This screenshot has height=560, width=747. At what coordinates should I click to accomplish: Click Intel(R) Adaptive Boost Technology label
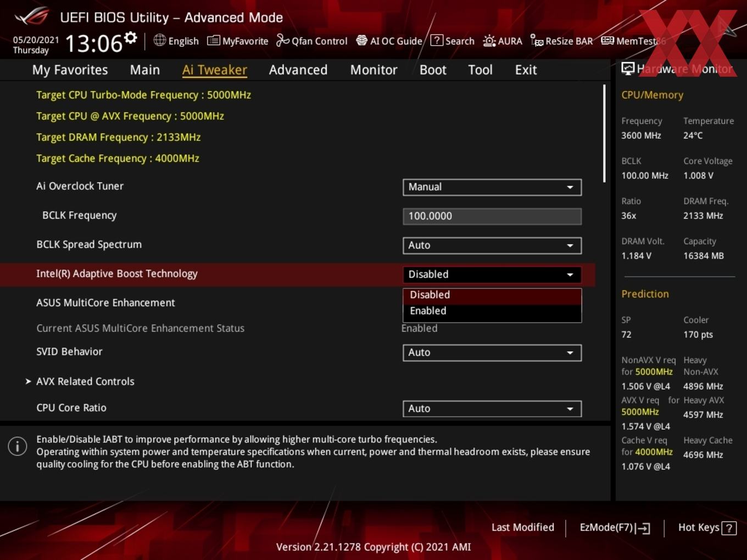click(x=116, y=274)
